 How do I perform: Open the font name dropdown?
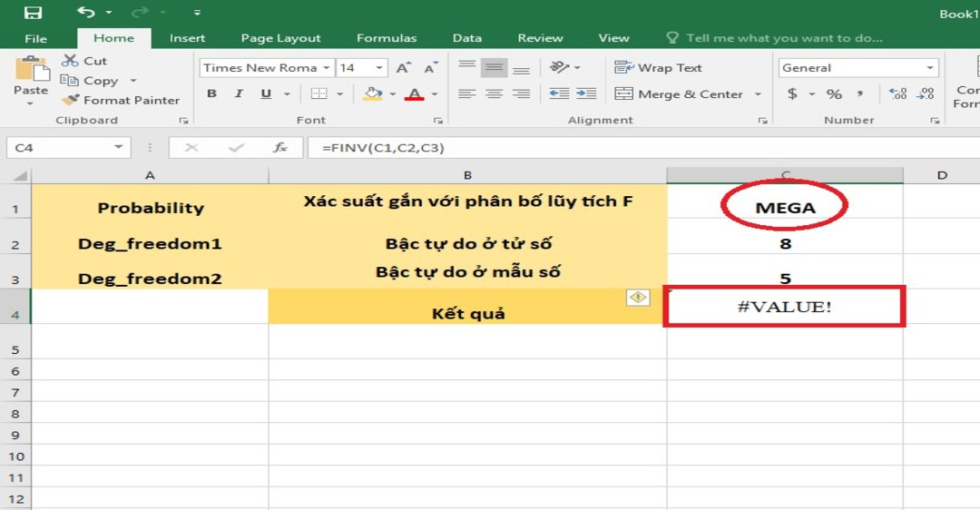tap(326, 68)
